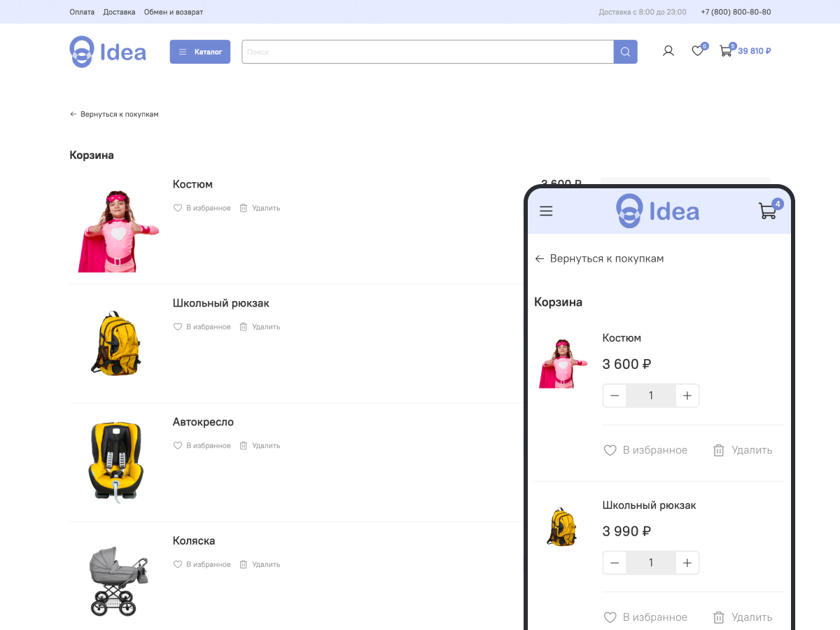Open Костюм thumbnail in mobile view

point(562,363)
